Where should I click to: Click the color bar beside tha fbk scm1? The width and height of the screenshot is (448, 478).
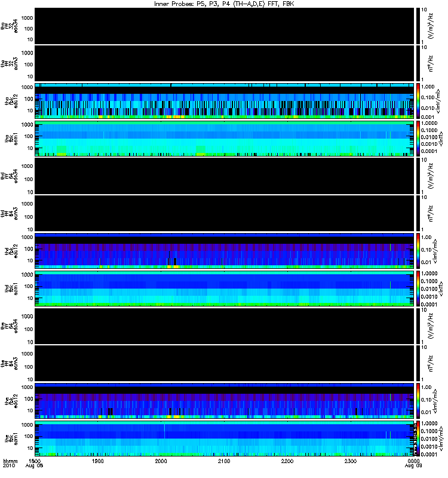(x=418, y=139)
